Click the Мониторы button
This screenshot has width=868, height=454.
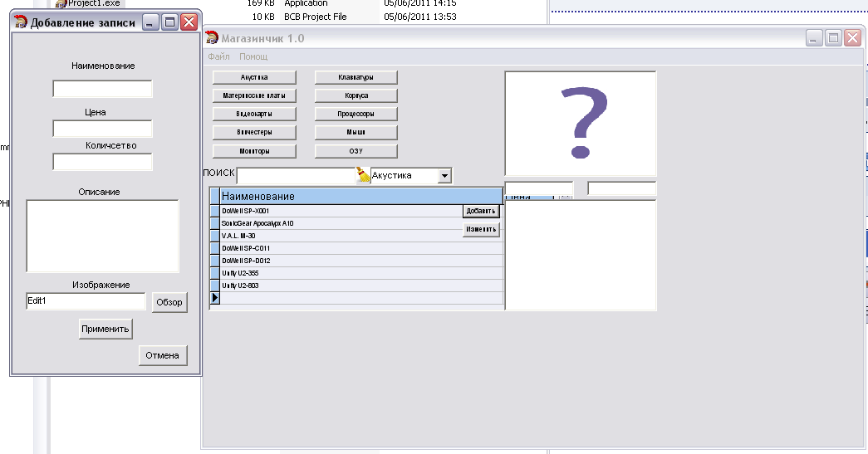click(254, 152)
